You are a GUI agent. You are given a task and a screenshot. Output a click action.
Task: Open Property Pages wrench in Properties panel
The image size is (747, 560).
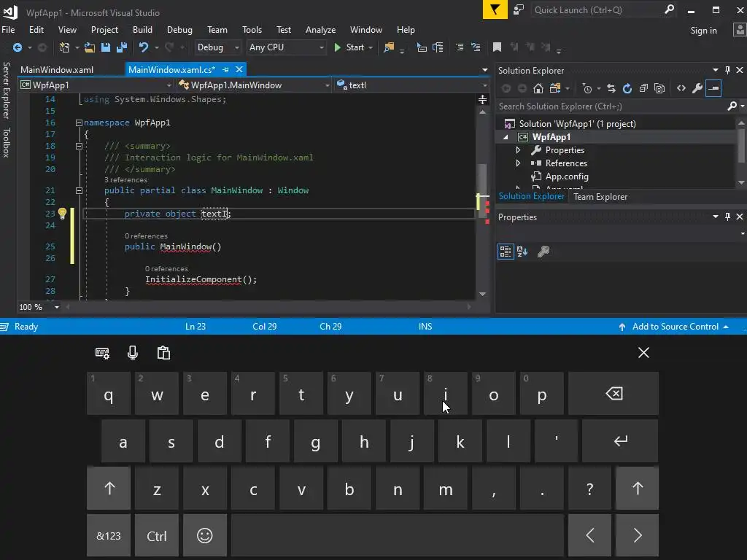point(543,252)
